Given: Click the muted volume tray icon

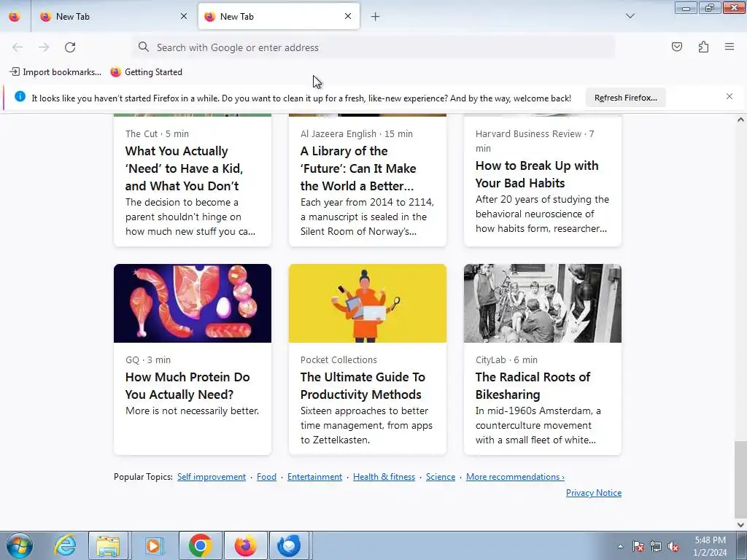Looking at the screenshot, I should (673, 546).
